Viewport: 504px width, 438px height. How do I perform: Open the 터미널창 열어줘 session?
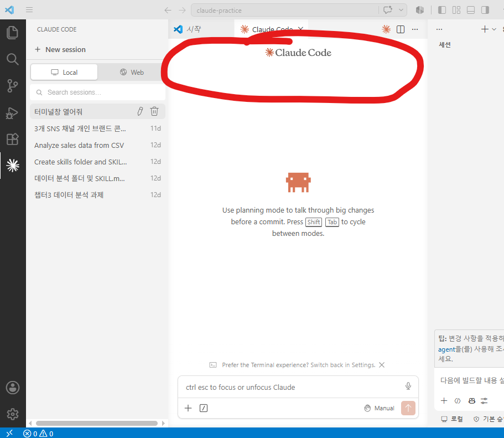(x=98, y=111)
